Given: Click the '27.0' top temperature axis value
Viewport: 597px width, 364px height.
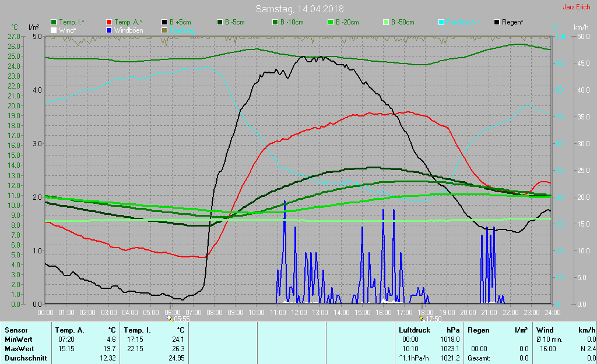Looking at the screenshot, I should (14, 37).
